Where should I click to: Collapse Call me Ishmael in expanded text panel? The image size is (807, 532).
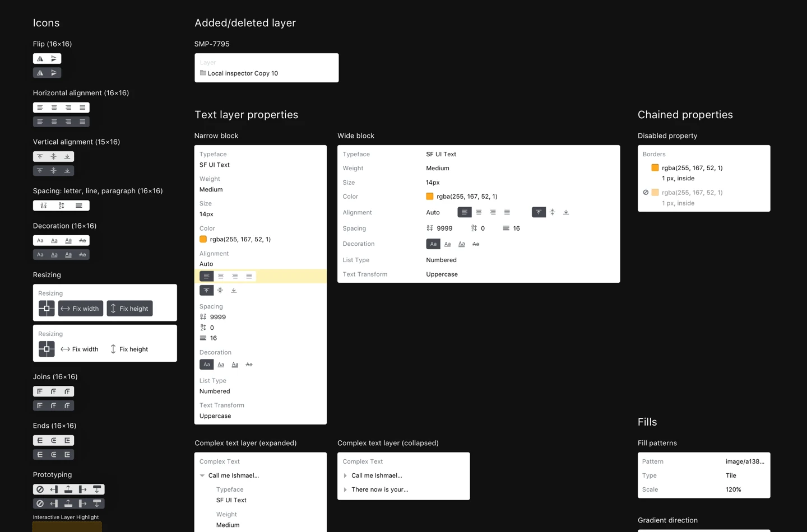pyautogui.click(x=202, y=475)
